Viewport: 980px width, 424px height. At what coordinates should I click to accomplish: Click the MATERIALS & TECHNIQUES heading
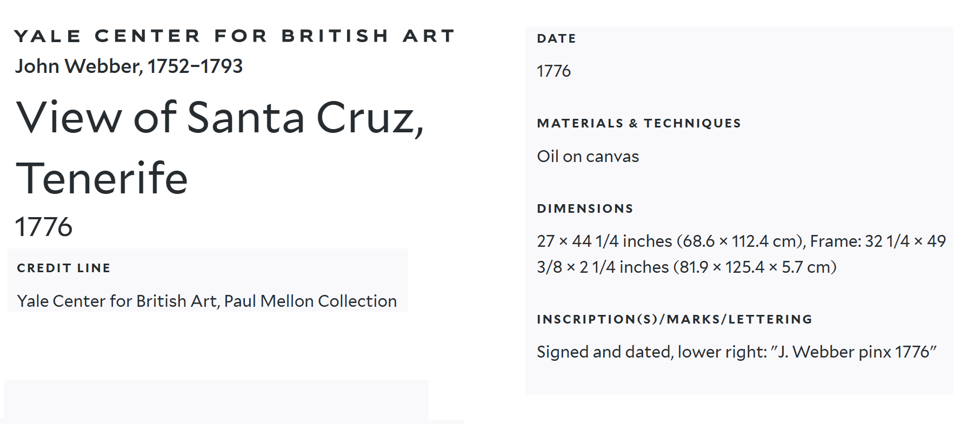point(638,124)
